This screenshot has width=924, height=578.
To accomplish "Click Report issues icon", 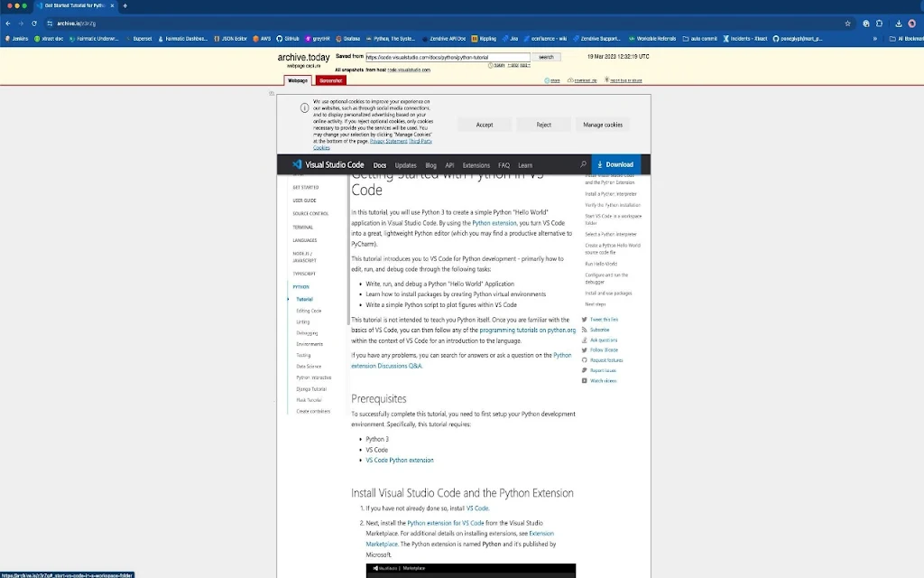I will pos(585,370).
